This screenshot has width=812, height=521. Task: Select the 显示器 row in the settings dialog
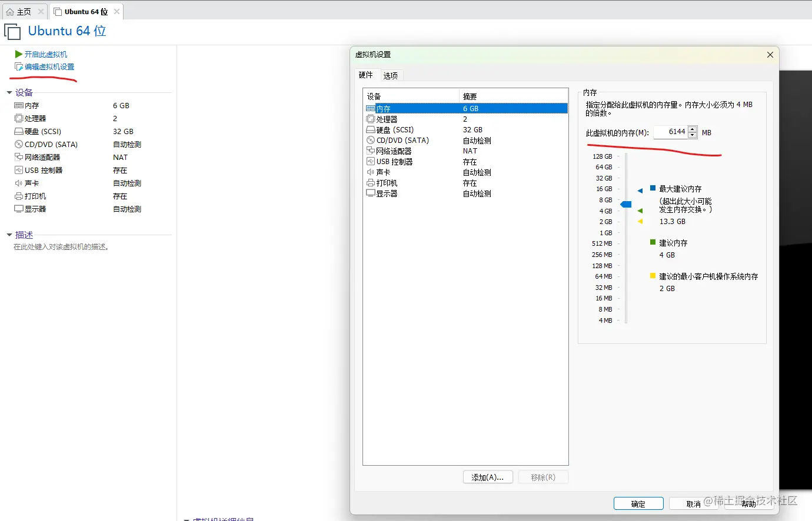point(466,193)
